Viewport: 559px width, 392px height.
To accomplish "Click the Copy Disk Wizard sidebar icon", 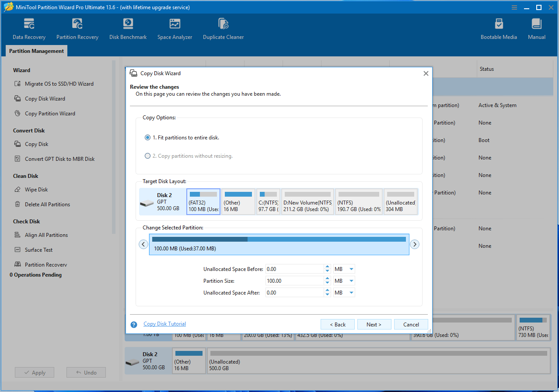I will pos(17,99).
